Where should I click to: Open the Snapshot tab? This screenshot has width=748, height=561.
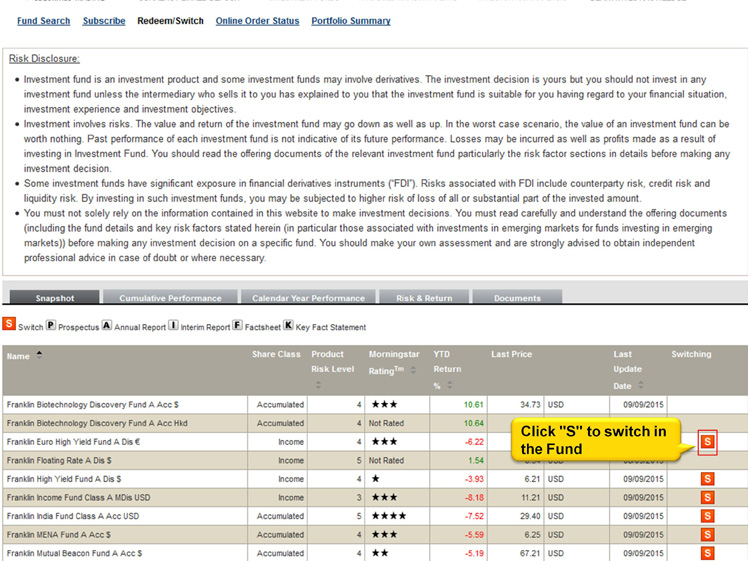pyautogui.click(x=54, y=297)
